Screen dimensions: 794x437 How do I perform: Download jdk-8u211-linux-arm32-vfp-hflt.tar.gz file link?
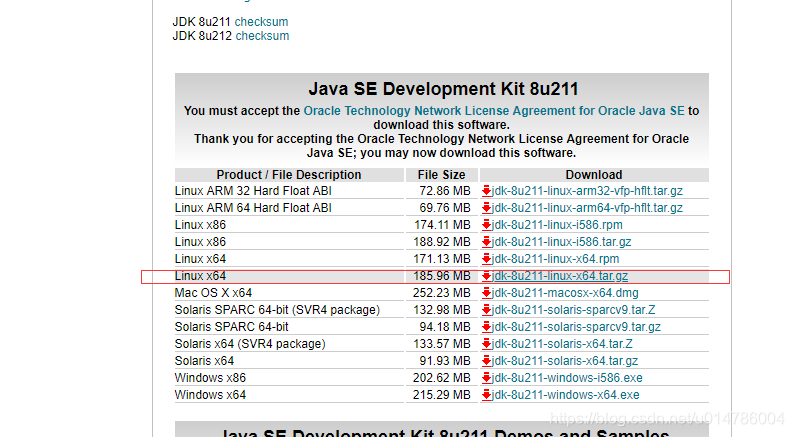pos(587,191)
